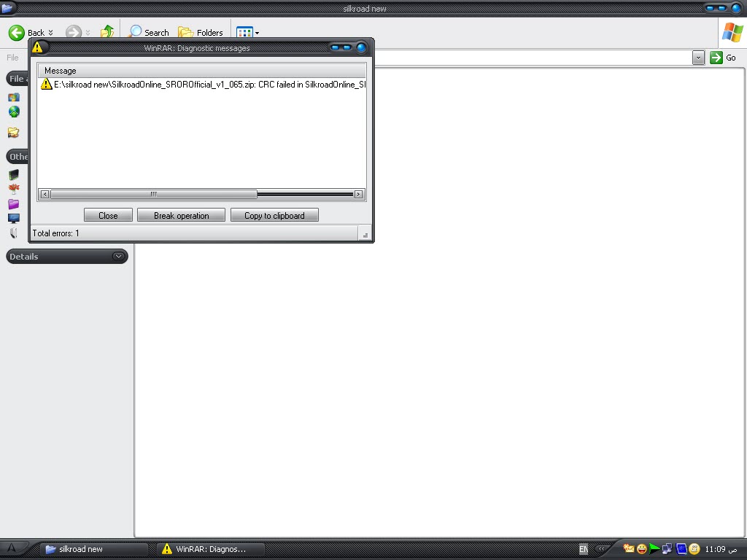Open the Forward history dropdown chevron
The width and height of the screenshot is (747, 560).
pyautogui.click(x=88, y=33)
